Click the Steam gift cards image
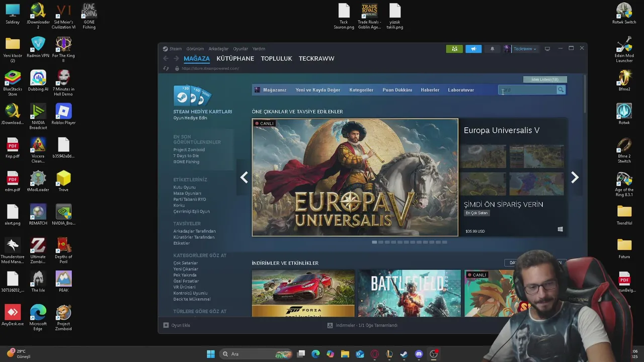Viewport: 644px width, 362px height. tap(192, 96)
